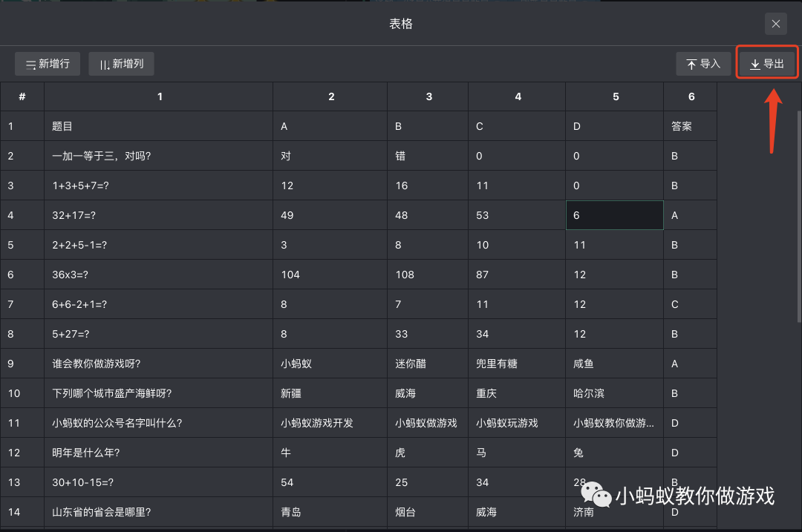Screen dimensions: 802x532
Task: Select column header 6
Action: (x=691, y=96)
